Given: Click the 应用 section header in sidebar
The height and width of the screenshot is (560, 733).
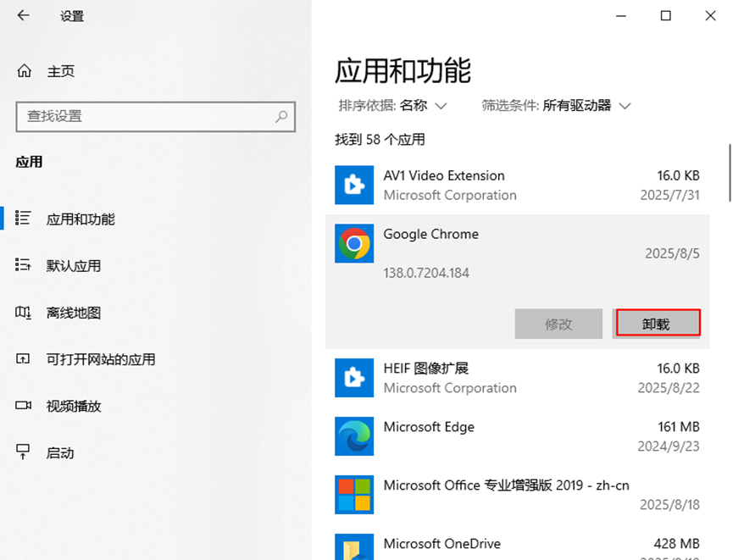Looking at the screenshot, I should tap(29, 162).
